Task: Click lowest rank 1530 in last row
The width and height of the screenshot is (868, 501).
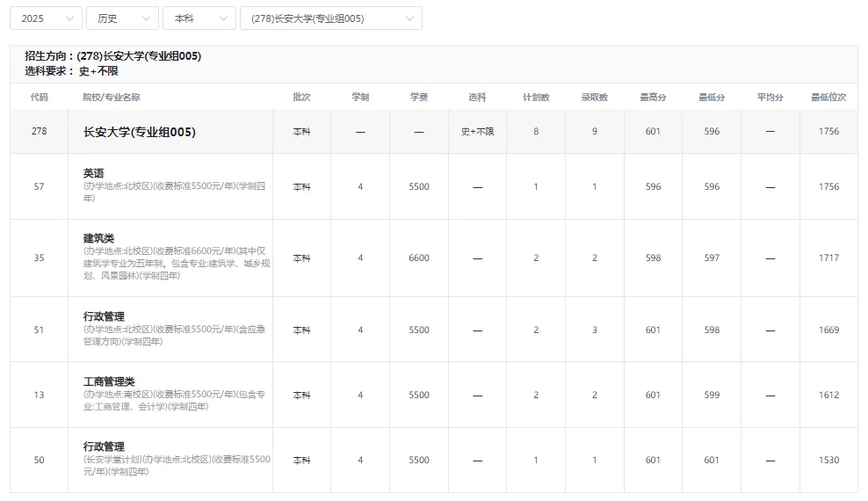Action: (x=828, y=460)
